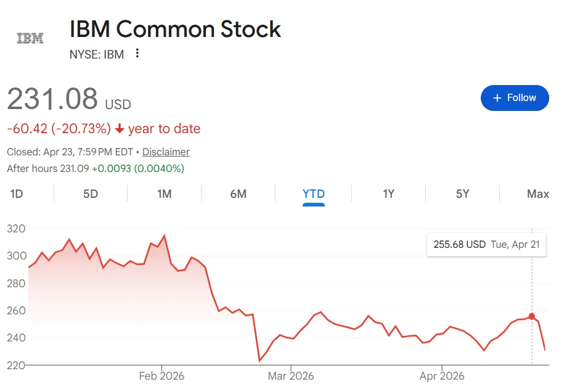
Task: Click the 255.68 USD price tooltip
Action: click(x=486, y=244)
